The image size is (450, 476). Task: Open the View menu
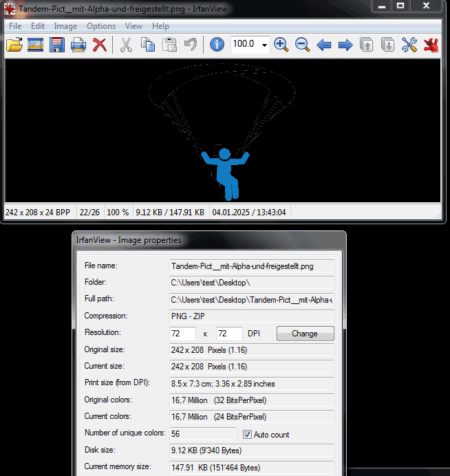coord(133,26)
